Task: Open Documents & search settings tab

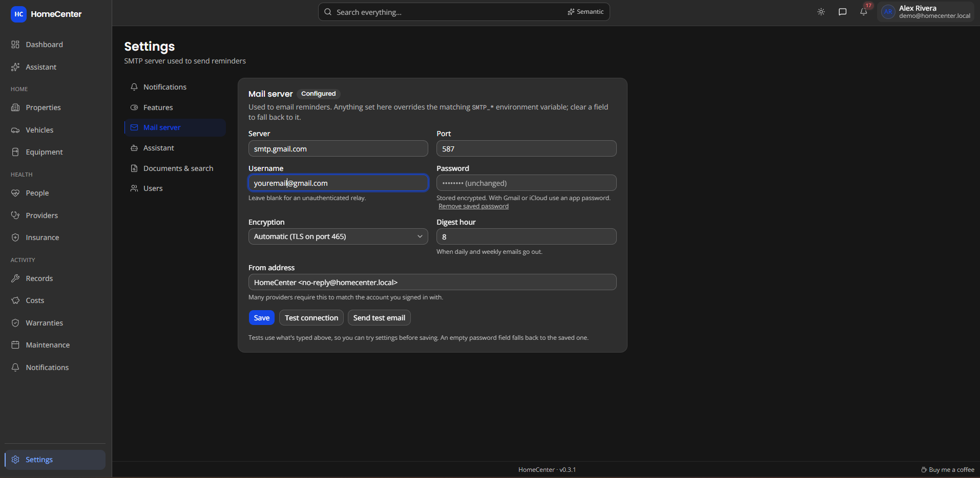Action: [175, 168]
